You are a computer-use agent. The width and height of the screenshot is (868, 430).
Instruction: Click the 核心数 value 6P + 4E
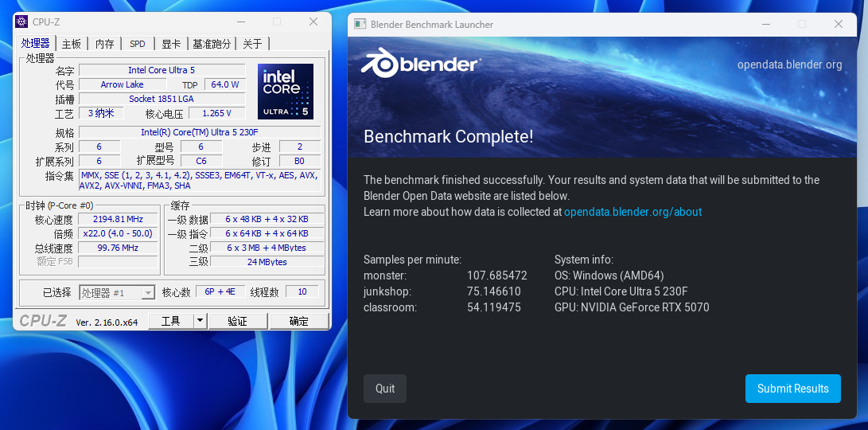pos(220,292)
